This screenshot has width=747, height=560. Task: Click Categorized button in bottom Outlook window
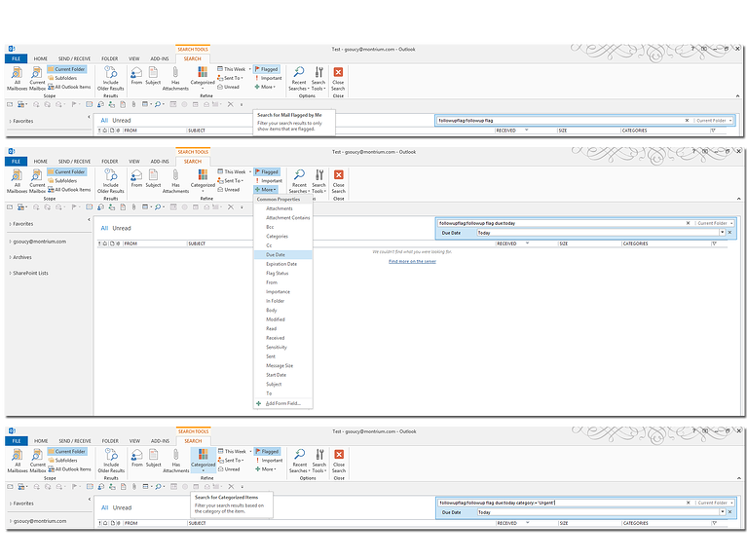[204, 461]
